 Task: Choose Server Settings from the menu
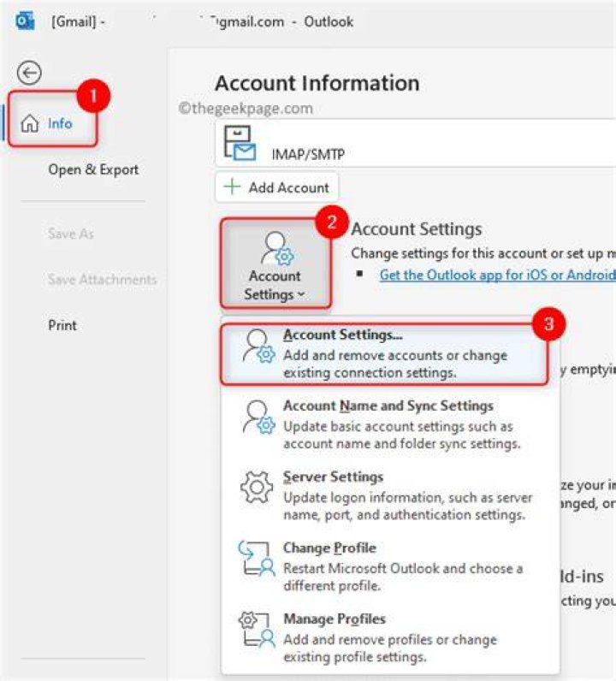(x=389, y=495)
